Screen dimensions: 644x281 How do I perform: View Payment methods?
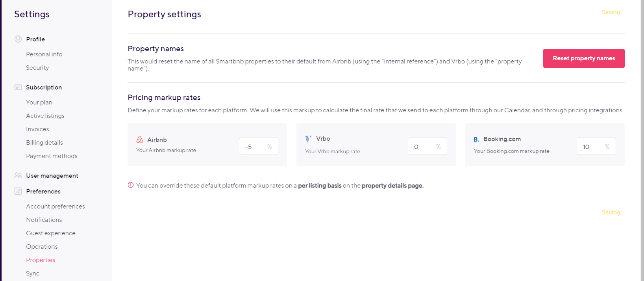(x=52, y=156)
